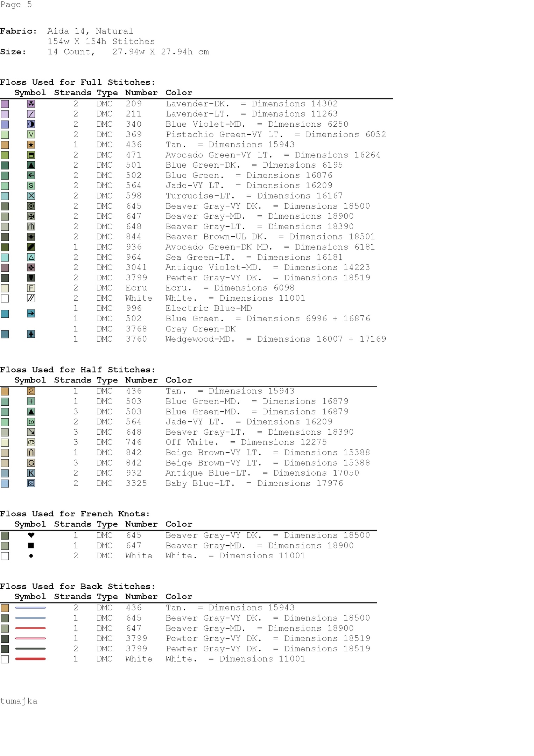Viewport: 534px width, 756px height.
Task: Click the S symbol for DMC 564 Jade
Action: (31, 186)
